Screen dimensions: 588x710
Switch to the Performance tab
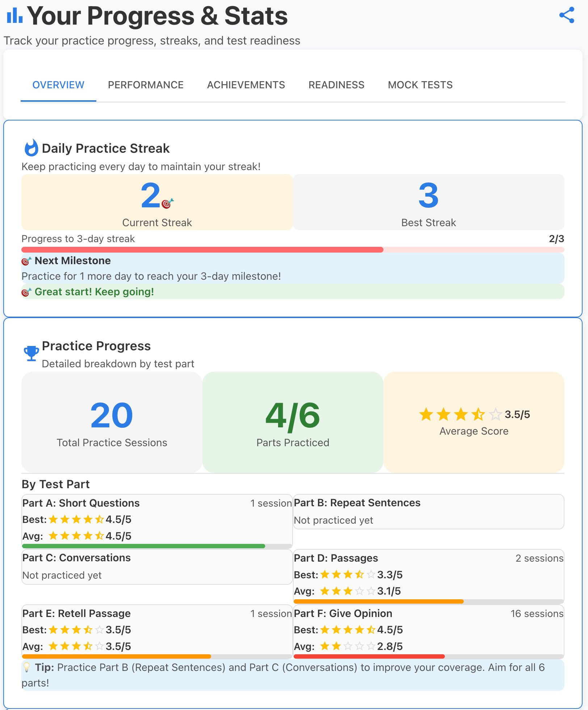(x=145, y=85)
